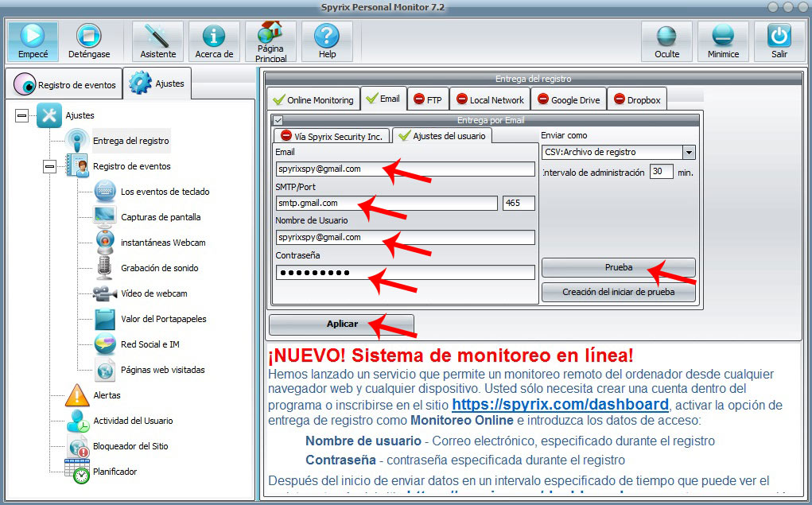Open the Asistente wizard

point(158,41)
